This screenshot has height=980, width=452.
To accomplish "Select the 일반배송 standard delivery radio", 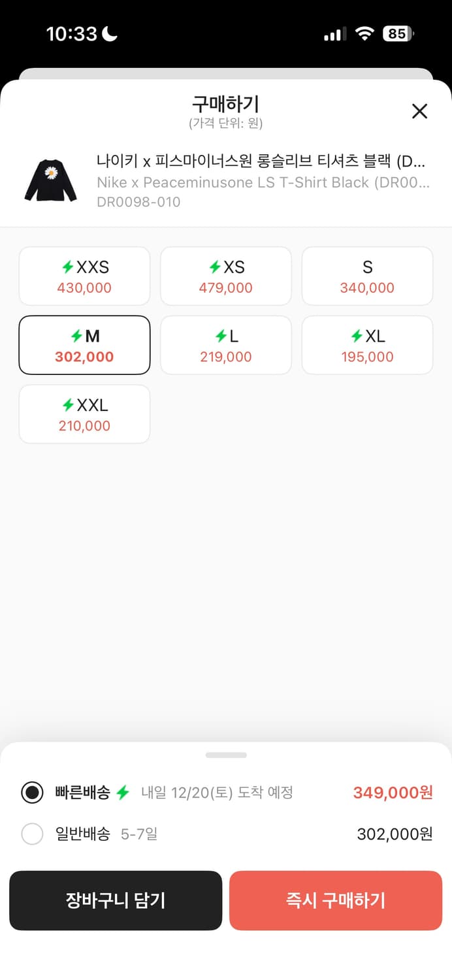I will tap(32, 834).
